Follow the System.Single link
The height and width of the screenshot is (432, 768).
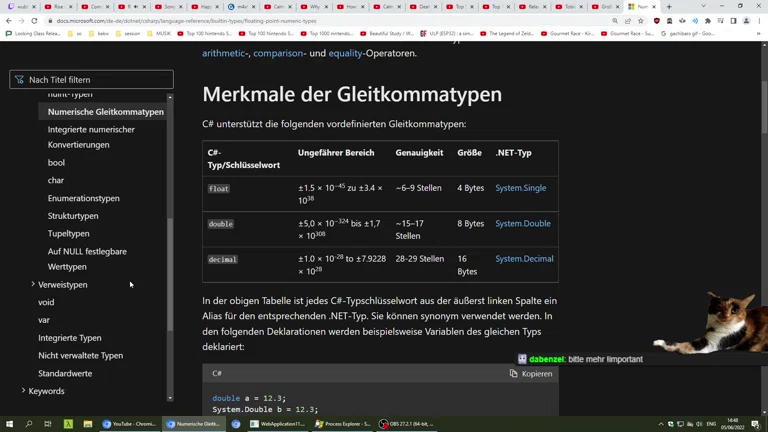(x=520, y=188)
